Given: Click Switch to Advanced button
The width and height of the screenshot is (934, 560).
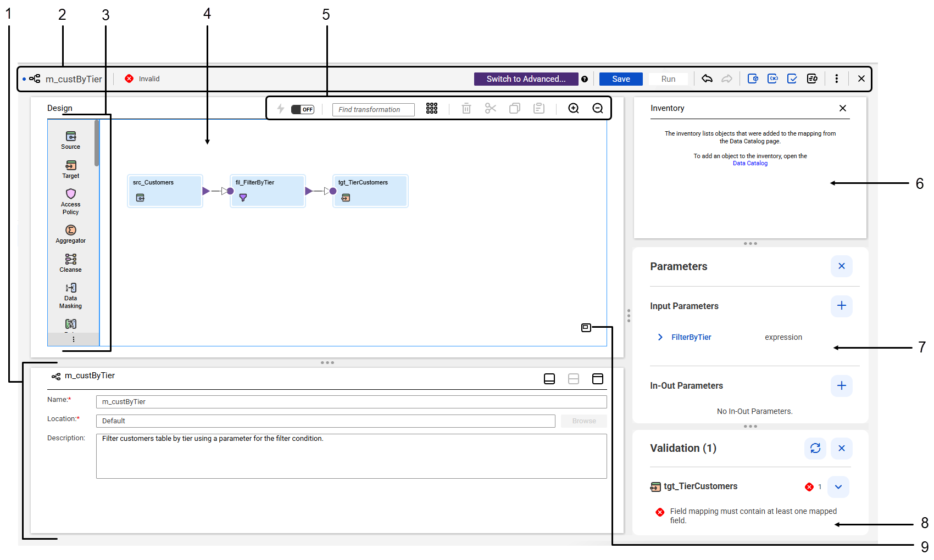Looking at the screenshot, I should pyautogui.click(x=526, y=79).
